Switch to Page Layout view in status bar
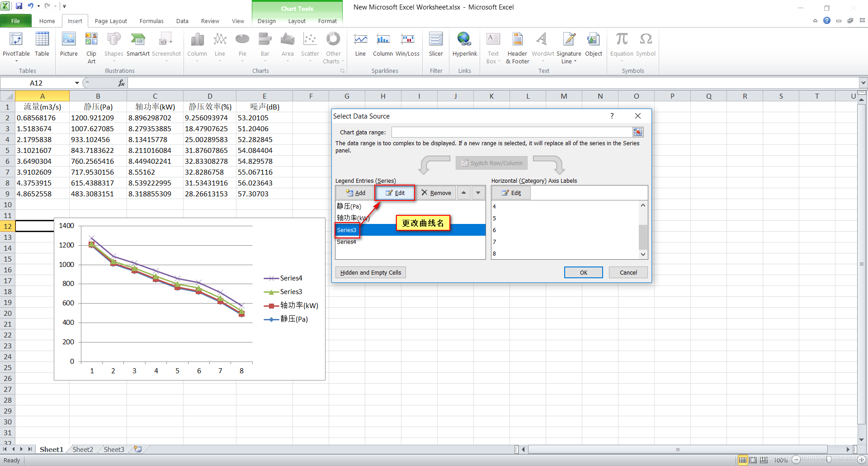The width and height of the screenshot is (868, 466). tap(753, 460)
